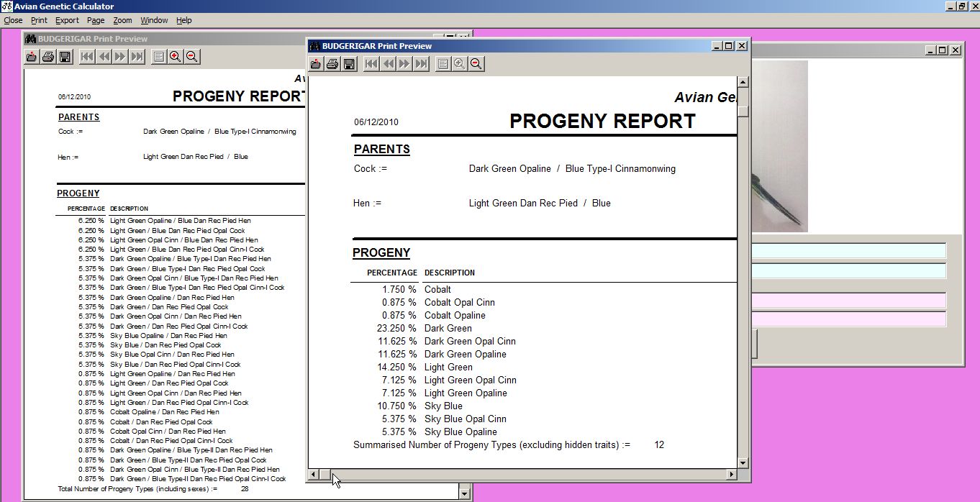This screenshot has width=980, height=502.
Task: Vertical scrollbar down arrow in active preview
Action: [743, 463]
